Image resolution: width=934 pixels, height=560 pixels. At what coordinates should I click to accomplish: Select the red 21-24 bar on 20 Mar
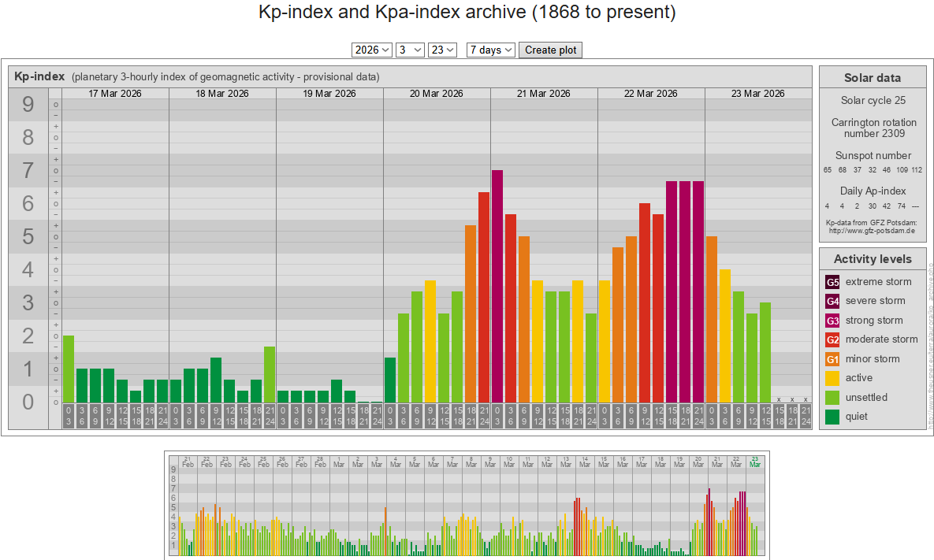484,298
